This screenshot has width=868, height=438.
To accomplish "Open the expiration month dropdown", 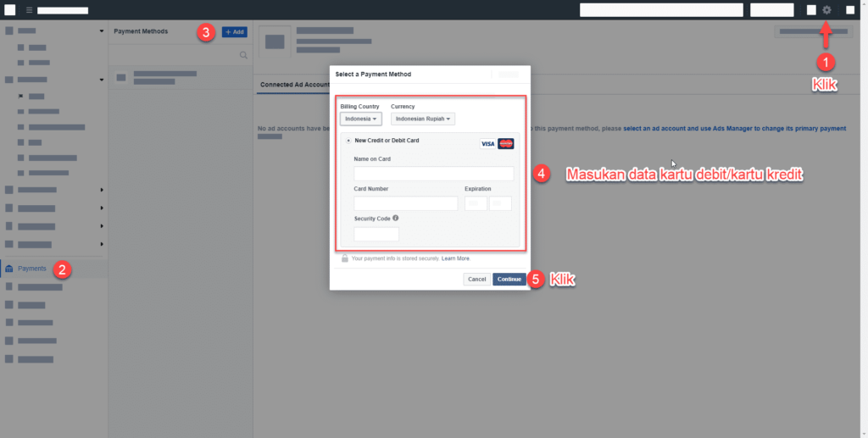I will [476, 203].
